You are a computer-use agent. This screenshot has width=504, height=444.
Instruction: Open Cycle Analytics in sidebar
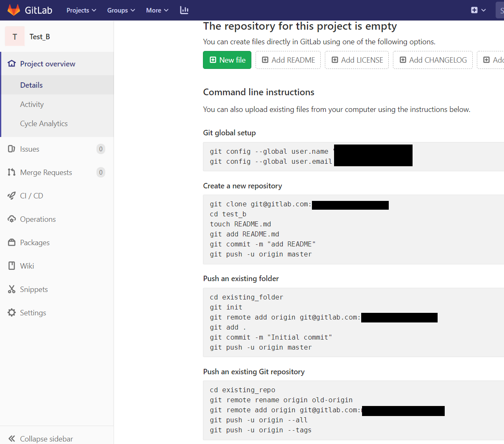(x=58, y=124)
